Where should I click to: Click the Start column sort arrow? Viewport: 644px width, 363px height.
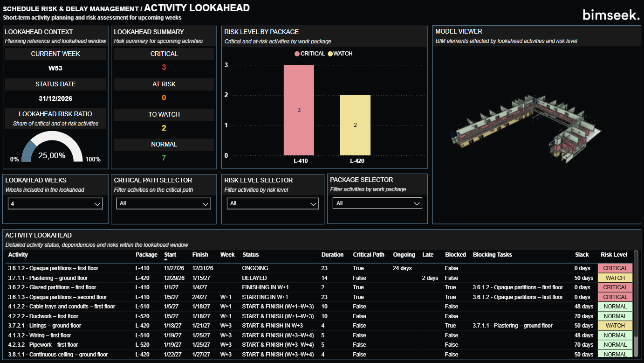point(166,259)
